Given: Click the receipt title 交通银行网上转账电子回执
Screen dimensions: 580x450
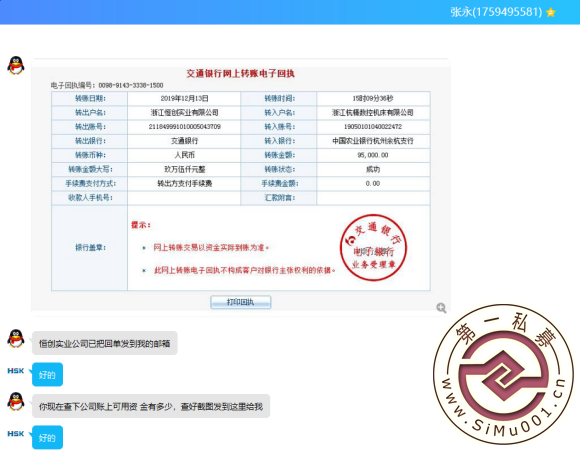Looking at the screenshot, I should (x=240, y=73).
